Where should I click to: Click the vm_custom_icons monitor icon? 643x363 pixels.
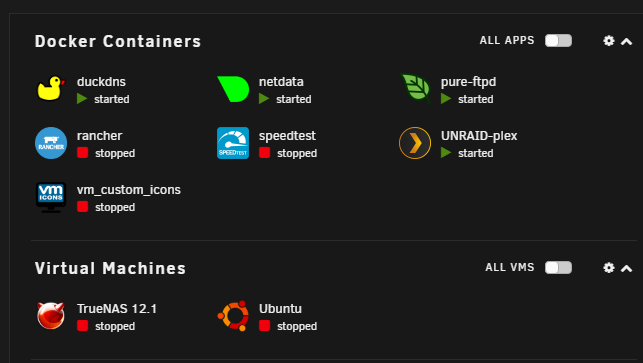coord(51,197)
